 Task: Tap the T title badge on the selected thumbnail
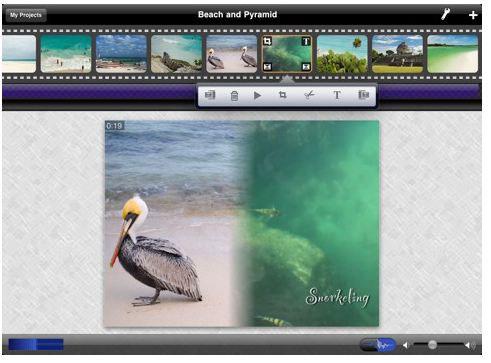coord(306,41)
